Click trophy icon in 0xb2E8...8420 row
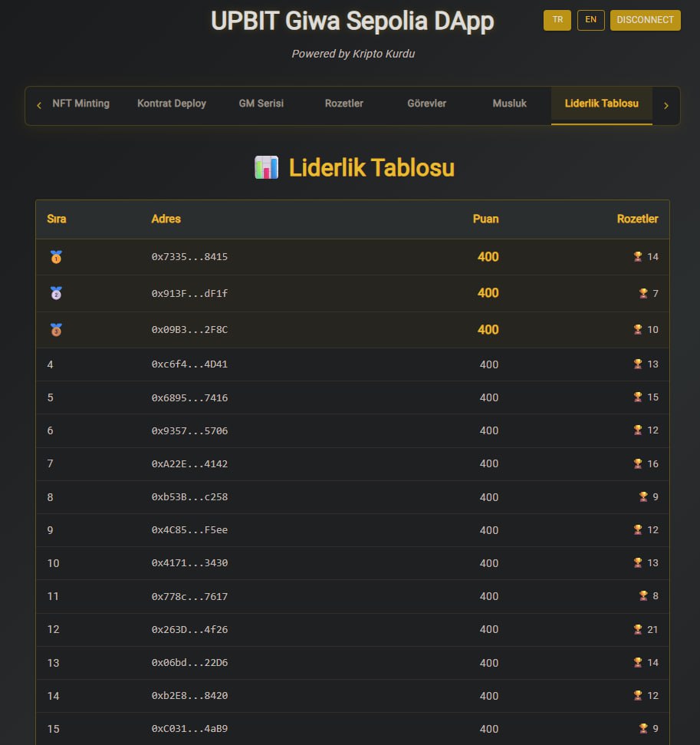 [638, 695]
